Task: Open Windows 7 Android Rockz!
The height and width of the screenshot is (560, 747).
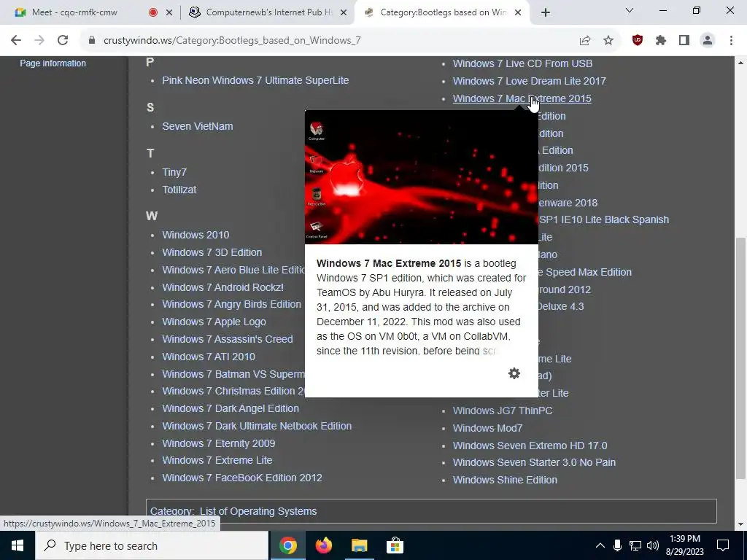Action: [222, 287]
